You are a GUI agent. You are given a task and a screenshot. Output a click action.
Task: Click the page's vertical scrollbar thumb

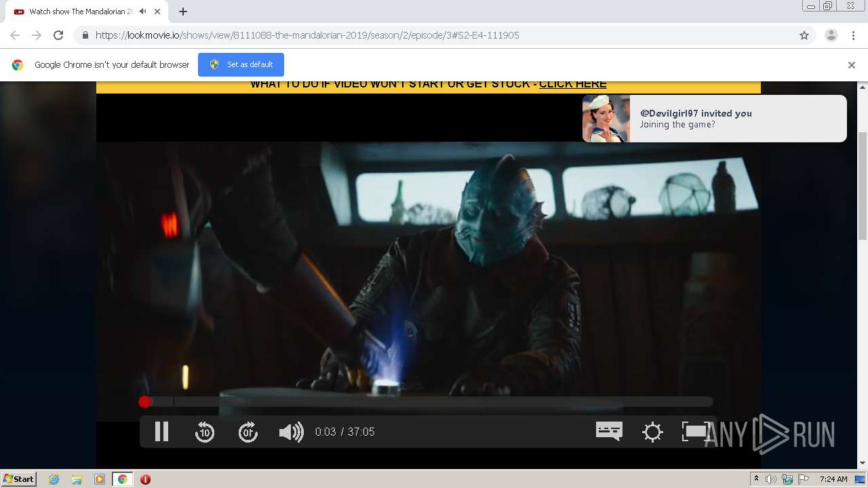863,185
